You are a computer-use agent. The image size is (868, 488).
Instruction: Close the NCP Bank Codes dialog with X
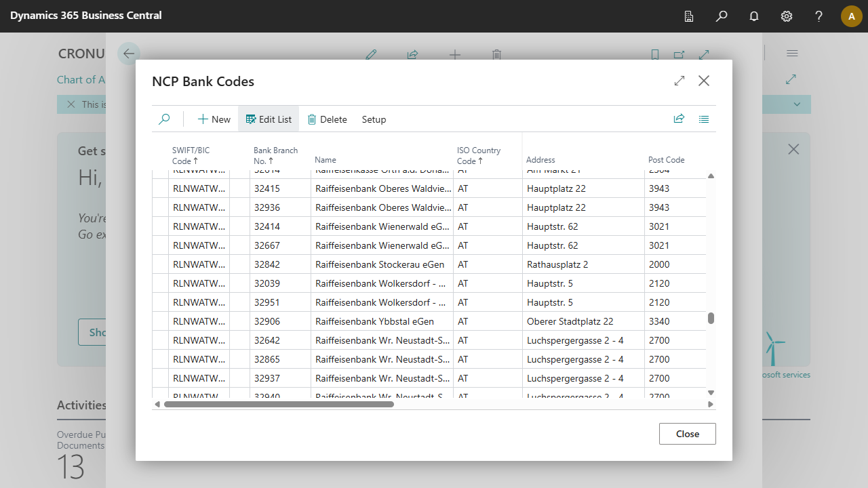pos(704,81)
